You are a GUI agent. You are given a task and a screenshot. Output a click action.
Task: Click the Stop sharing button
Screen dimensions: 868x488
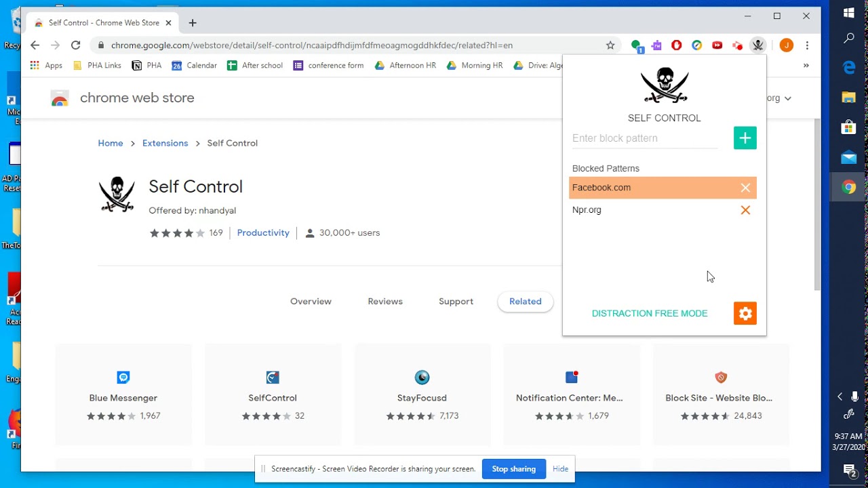(x=513, y=469)
